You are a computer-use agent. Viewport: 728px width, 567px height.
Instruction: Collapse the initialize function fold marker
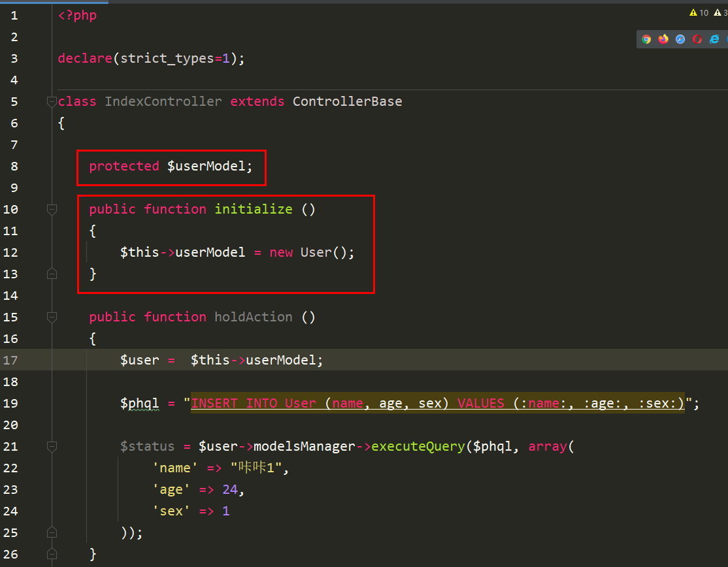pyautogui.click(x=52, y=209)
